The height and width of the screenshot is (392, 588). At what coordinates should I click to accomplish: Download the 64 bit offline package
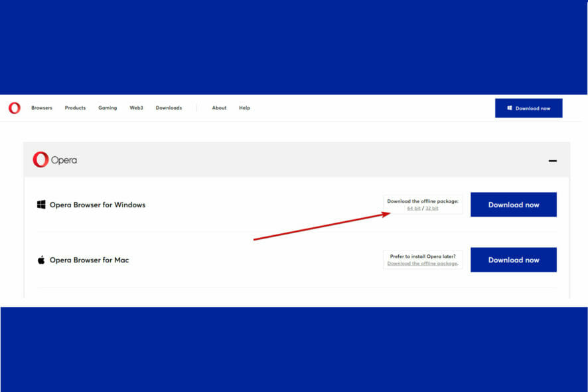pyautogui.click(x=413, y=209)
